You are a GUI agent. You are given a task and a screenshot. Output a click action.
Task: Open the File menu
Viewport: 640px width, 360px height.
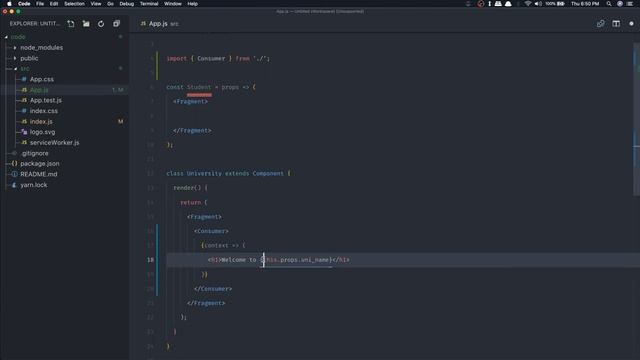40,4
